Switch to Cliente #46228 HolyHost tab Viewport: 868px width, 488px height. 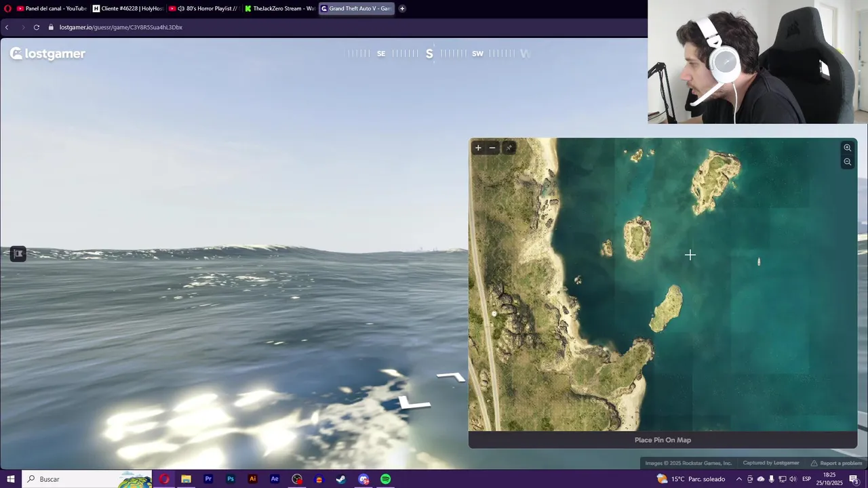[x=127, y=9]
